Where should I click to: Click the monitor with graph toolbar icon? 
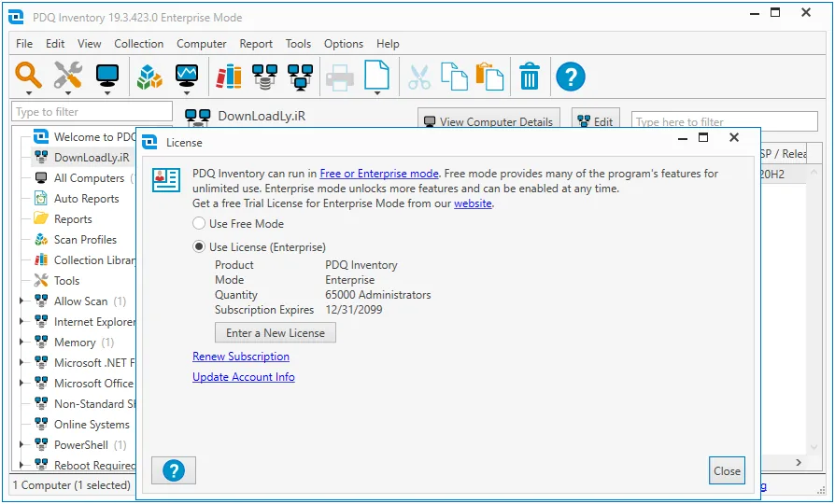pos(187,77)
